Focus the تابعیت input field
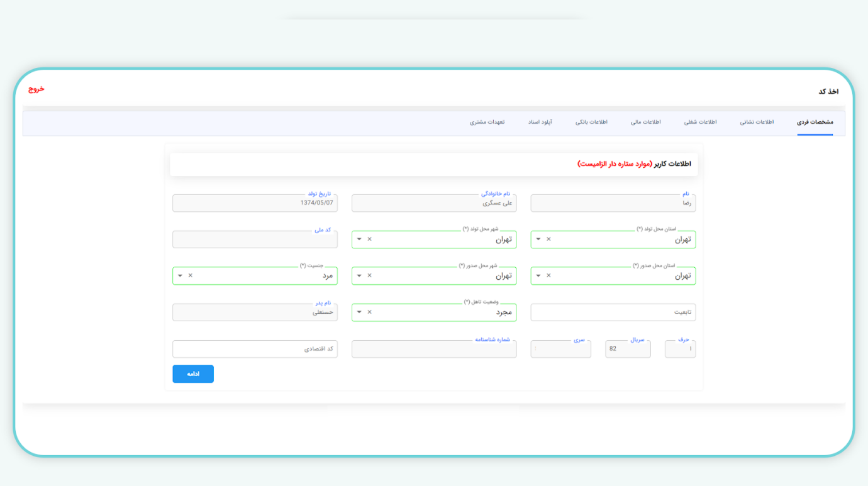Viewport: 868px width, 486px height. tap(613, 312)
